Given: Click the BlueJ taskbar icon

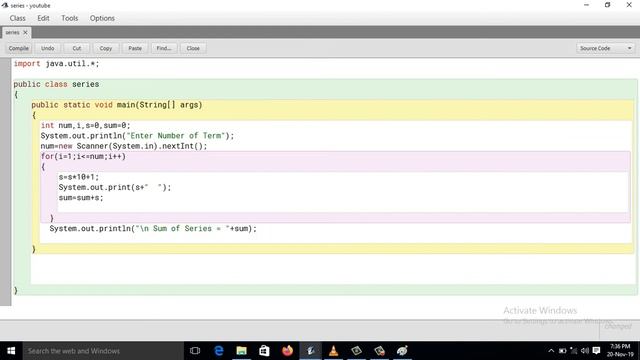Looking at the screenshot, I should point(311,351).
